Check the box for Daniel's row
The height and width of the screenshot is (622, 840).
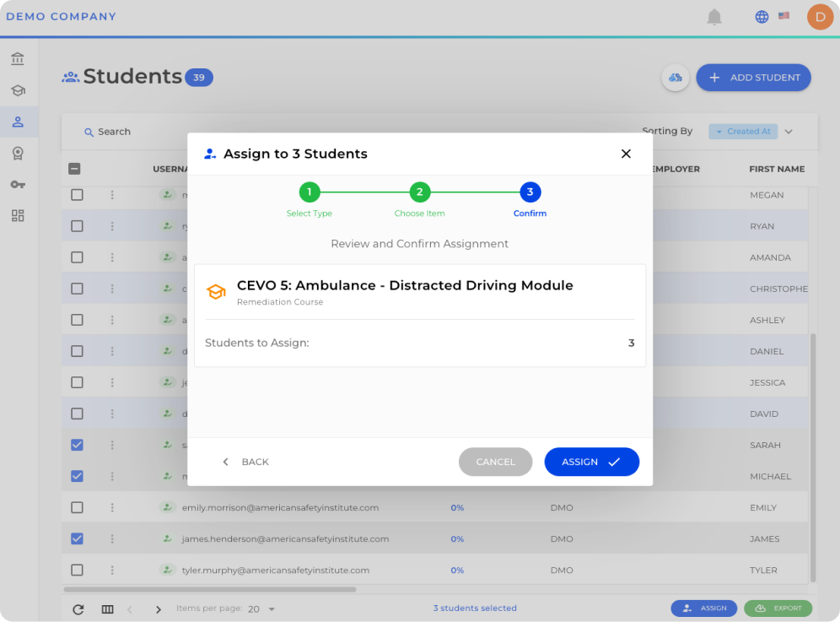[x=77, y=351]
